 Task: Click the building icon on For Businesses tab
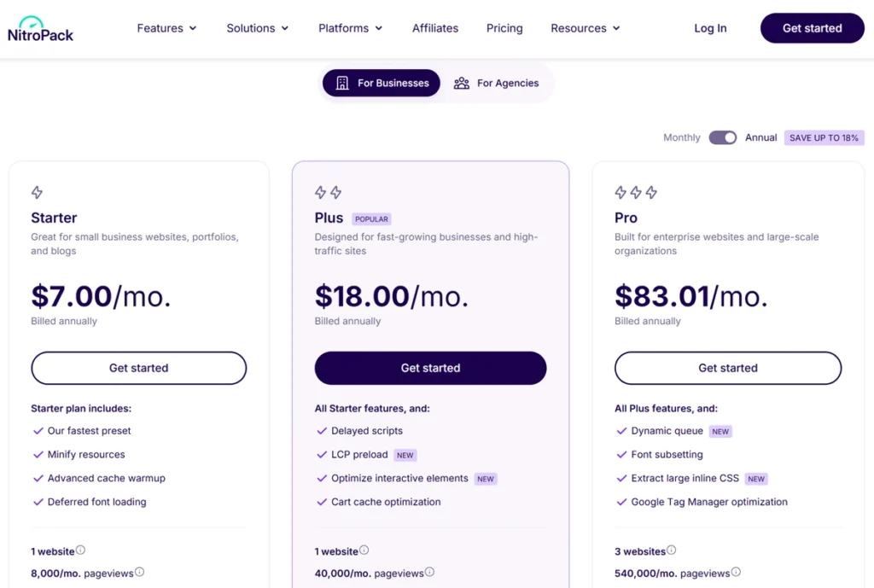(x=342, y=83)
